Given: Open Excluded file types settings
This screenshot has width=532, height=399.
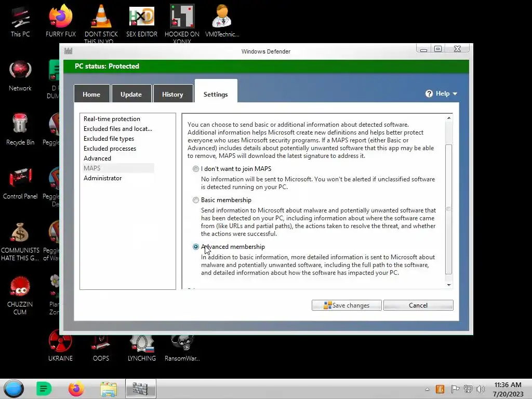Looking at the screenshot, I should point(109,138).
